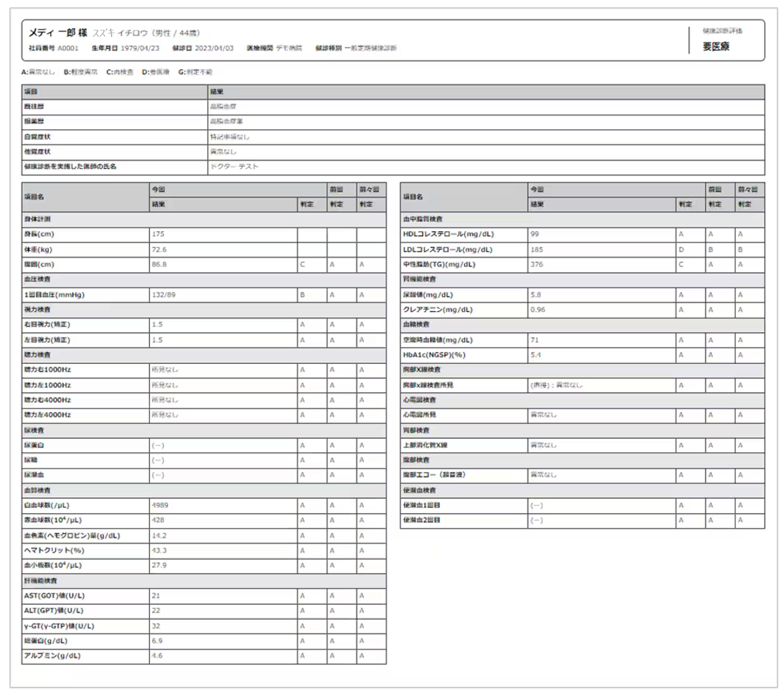The height and width of the screenshot is (694, 784).
Task: Select the 右目視力(矯正) row label
Action: [x=47, y=324]
